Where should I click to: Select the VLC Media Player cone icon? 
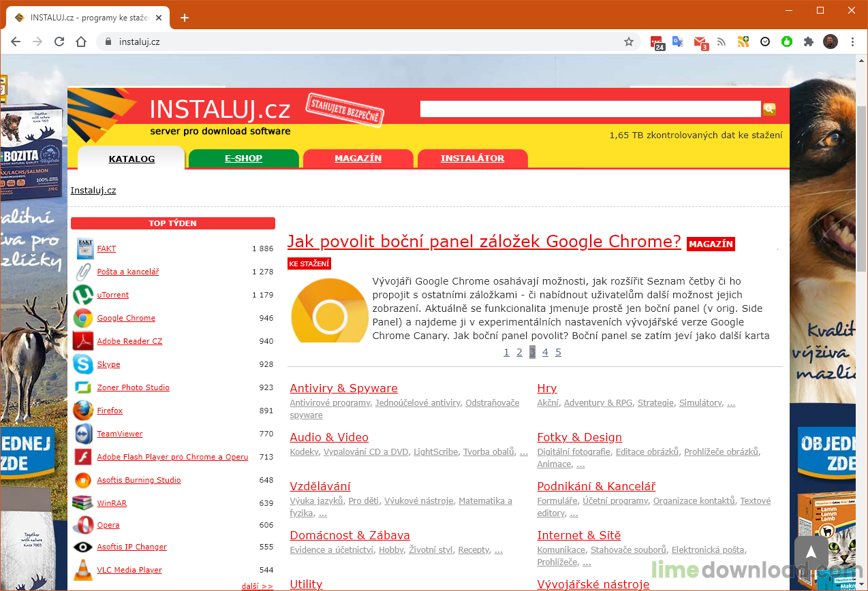pos(83,570)
